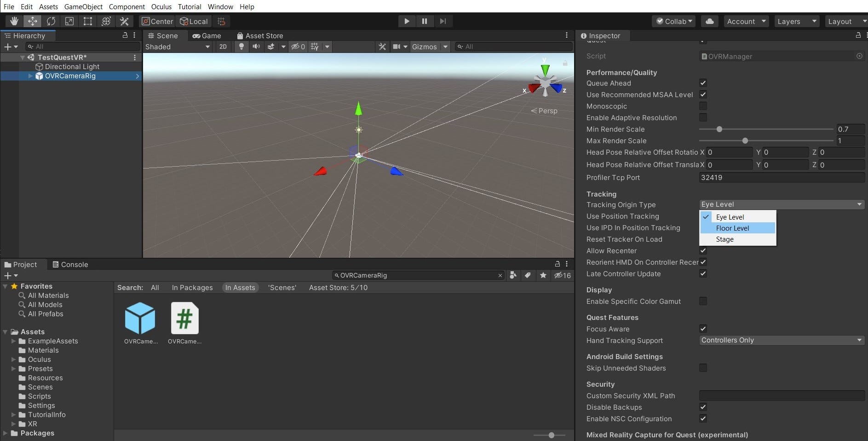Open the Layout dropdown
This screenshot has height=441, width=868.
tap(846, 21)
